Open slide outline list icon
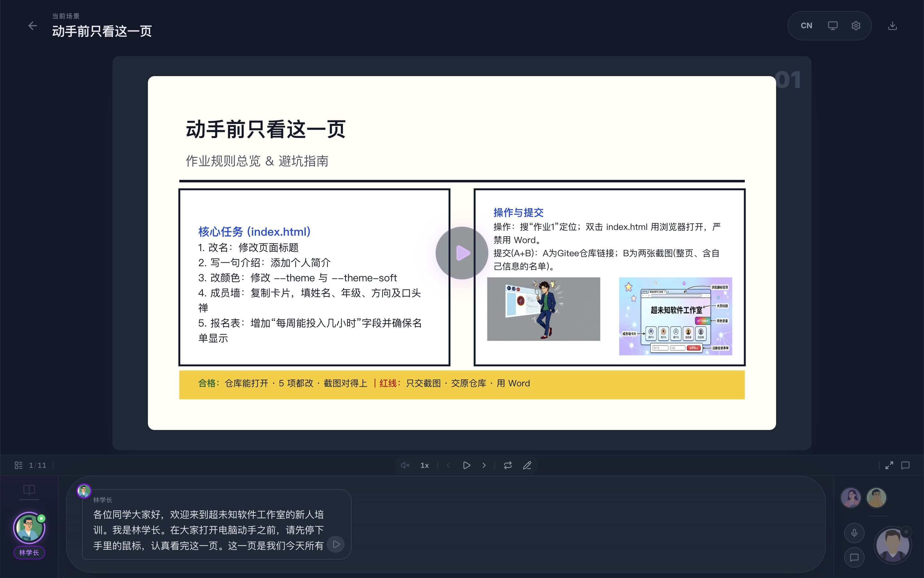Viewport: 924px width, 578px height. tap(18, 465)
